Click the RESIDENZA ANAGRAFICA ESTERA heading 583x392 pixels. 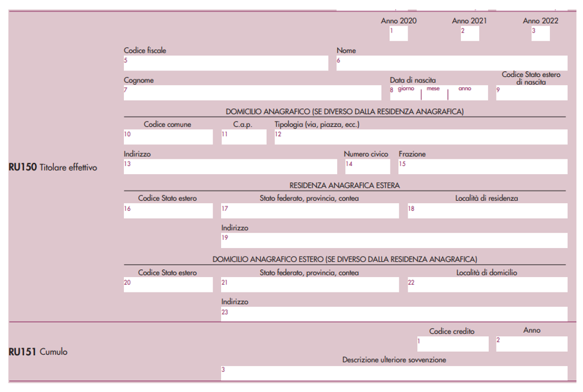pyautogui.click(x=345, y=185)
